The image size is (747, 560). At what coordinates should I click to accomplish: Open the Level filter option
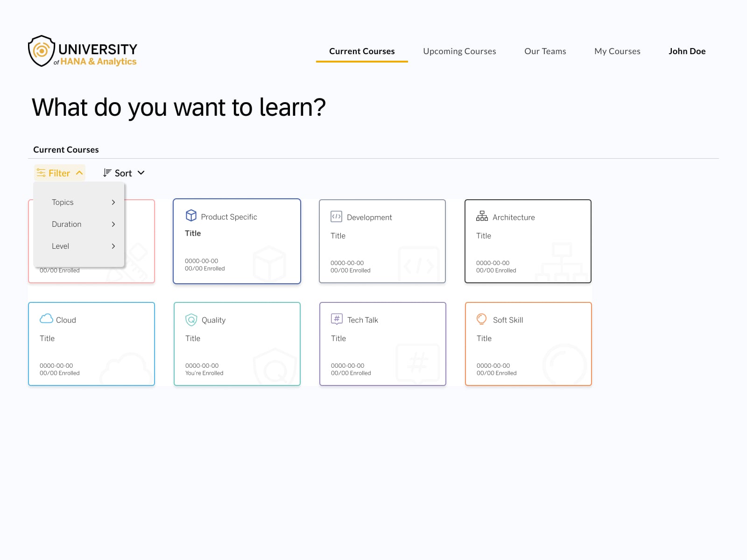pyautogui.click(x=83, y=246)
